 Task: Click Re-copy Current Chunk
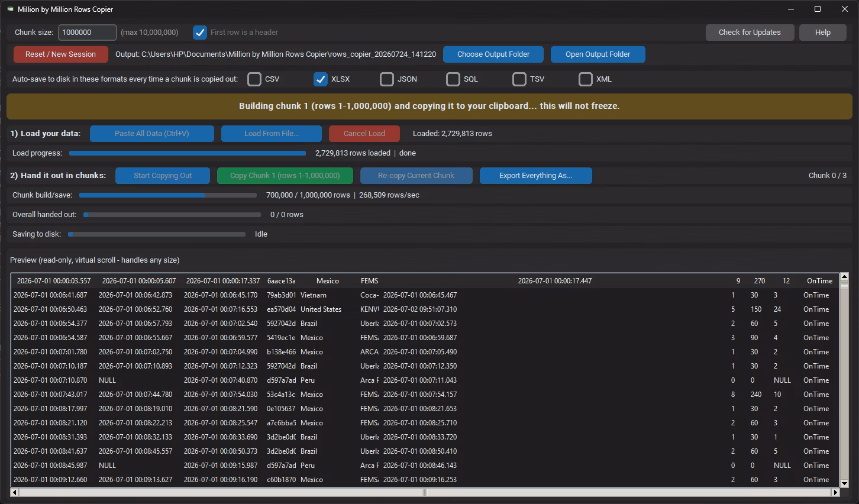coord(416,176)
